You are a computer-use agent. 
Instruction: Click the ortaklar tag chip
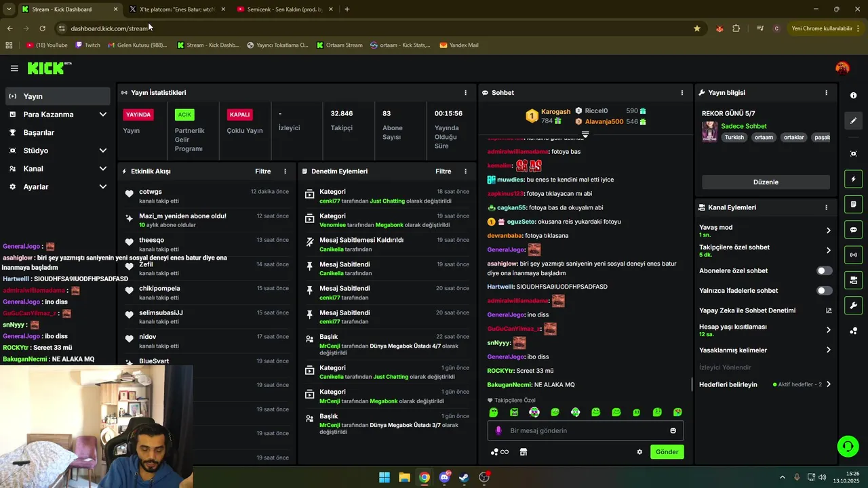pos(793,137)
